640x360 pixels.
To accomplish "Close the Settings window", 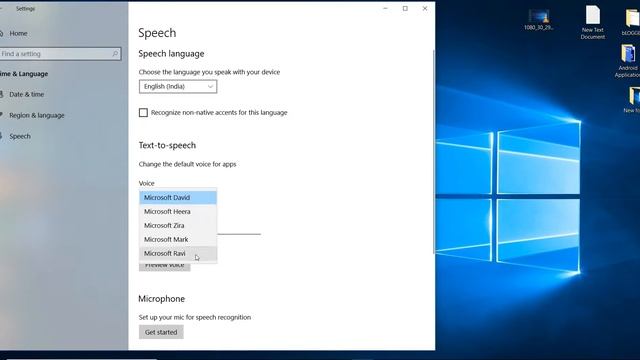I will (425, 8).
